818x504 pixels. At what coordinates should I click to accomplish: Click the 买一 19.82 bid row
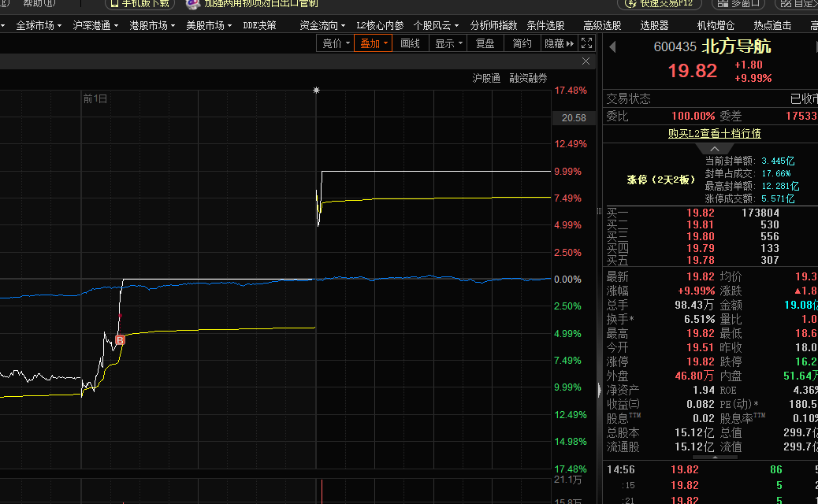[x=710, y=213]
